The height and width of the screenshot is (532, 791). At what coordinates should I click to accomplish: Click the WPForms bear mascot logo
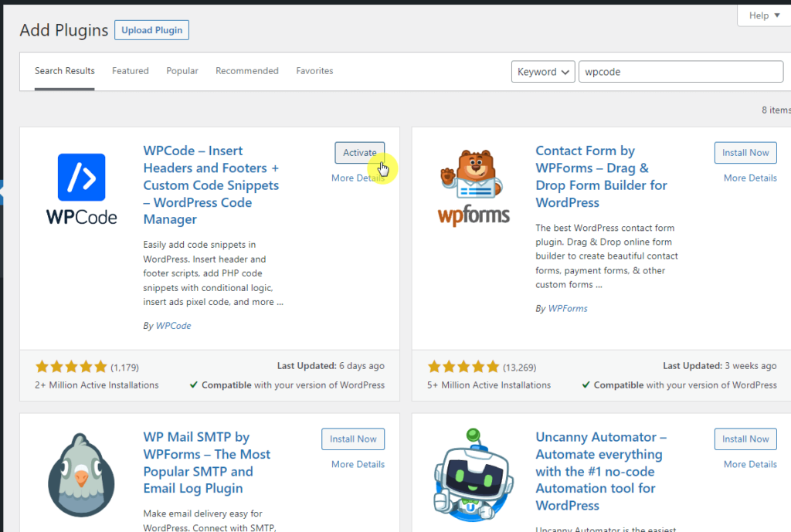click(474, 187)
